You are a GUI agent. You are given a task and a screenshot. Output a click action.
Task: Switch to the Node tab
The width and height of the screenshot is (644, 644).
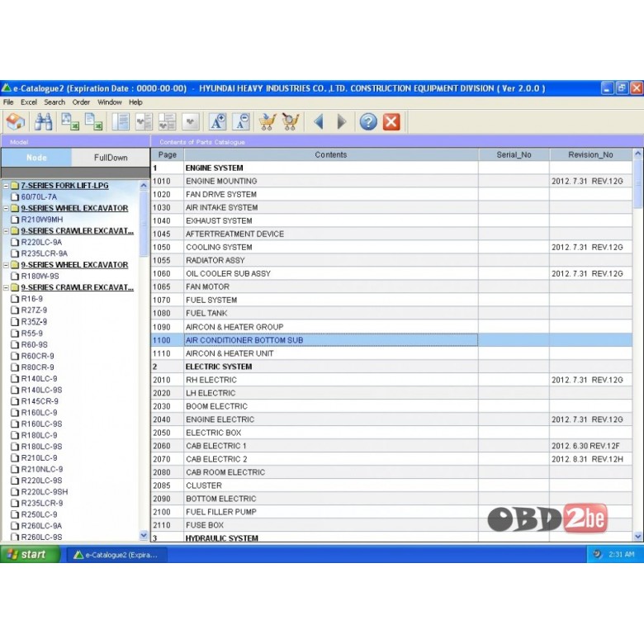pyautogui.click(x=36, y=158)
